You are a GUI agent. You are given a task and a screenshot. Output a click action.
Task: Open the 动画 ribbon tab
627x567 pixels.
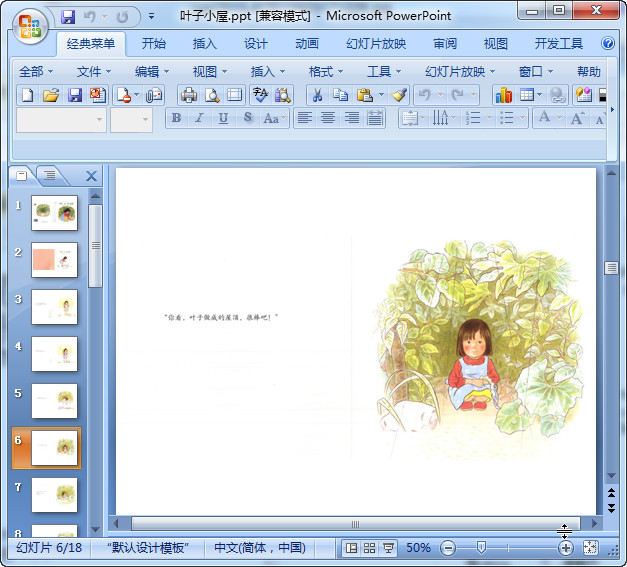[307, 44]
